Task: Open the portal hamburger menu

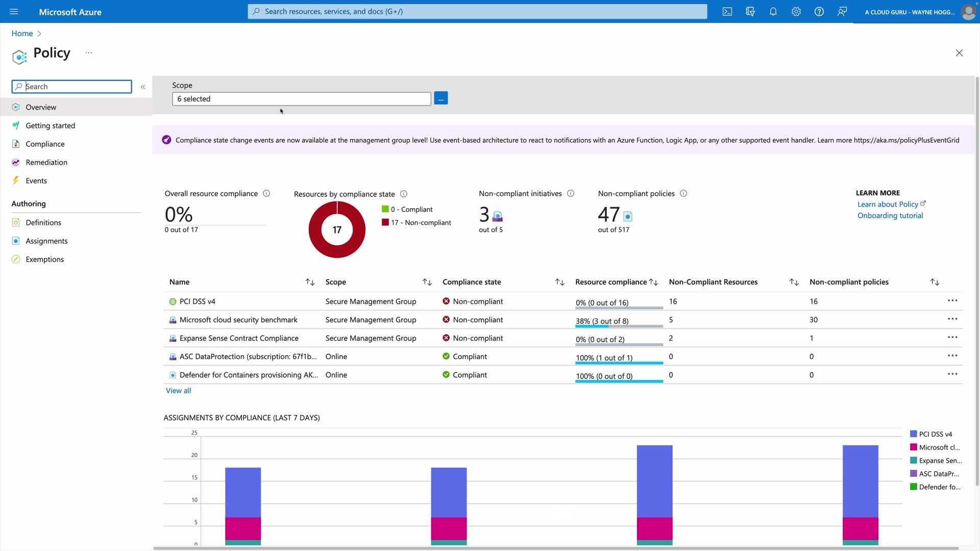Action: 14,12
